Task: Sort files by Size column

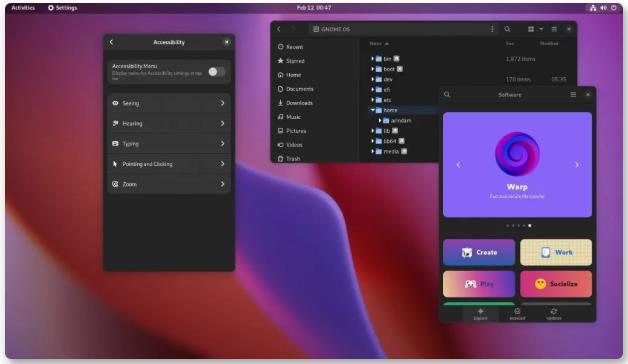Action: coord(510,43)
